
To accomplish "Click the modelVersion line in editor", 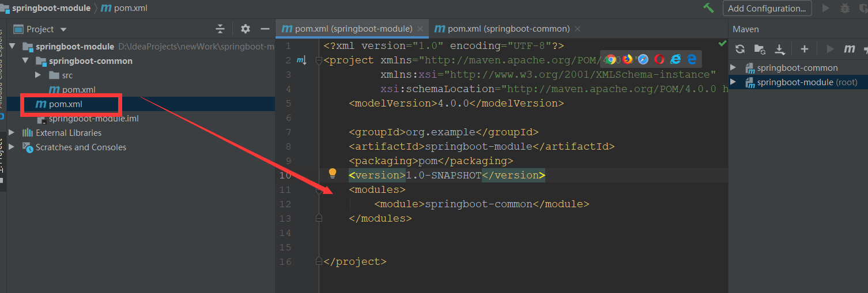I will [x=456, y=104].
